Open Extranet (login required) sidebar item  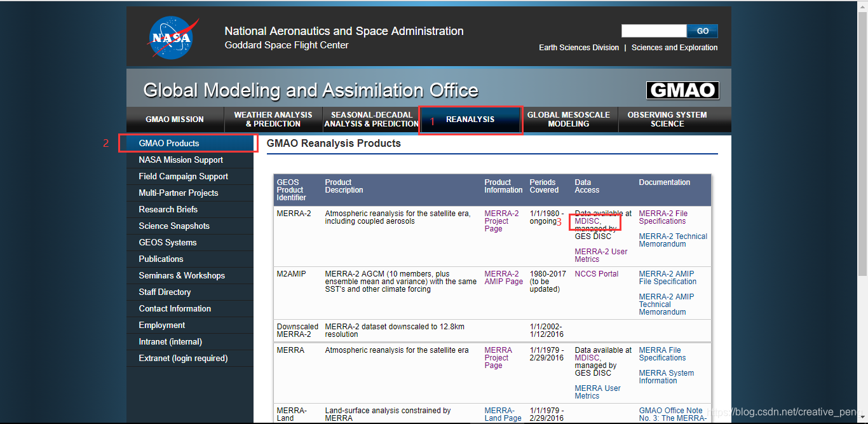pos(190,358)
